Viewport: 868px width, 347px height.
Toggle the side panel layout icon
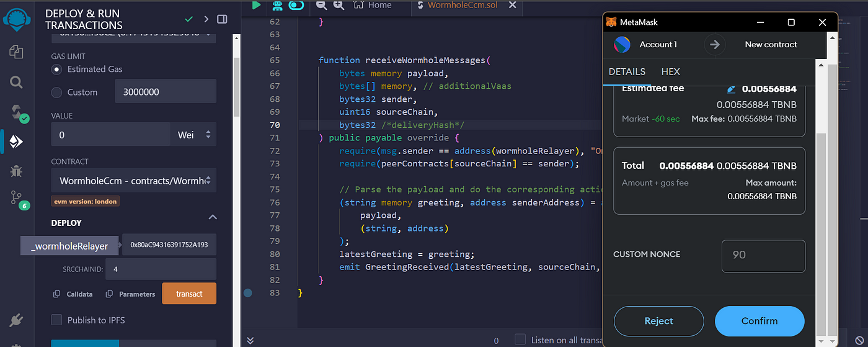222,19
